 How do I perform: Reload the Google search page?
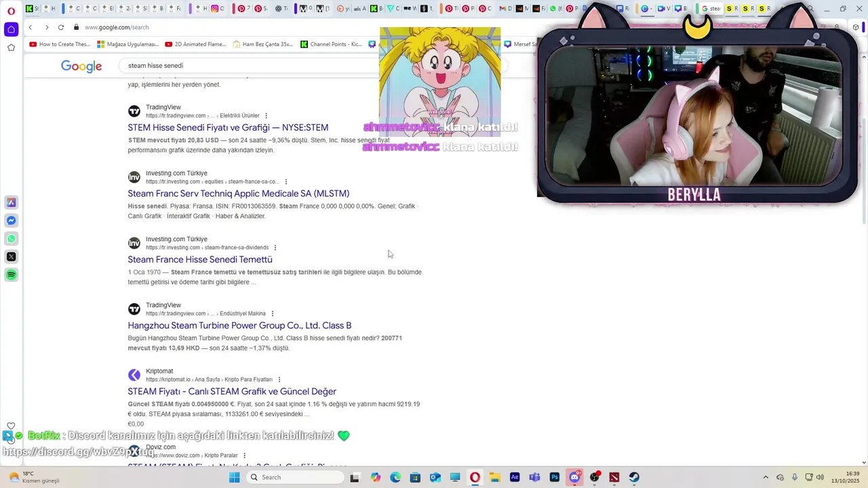coord(61,27)
